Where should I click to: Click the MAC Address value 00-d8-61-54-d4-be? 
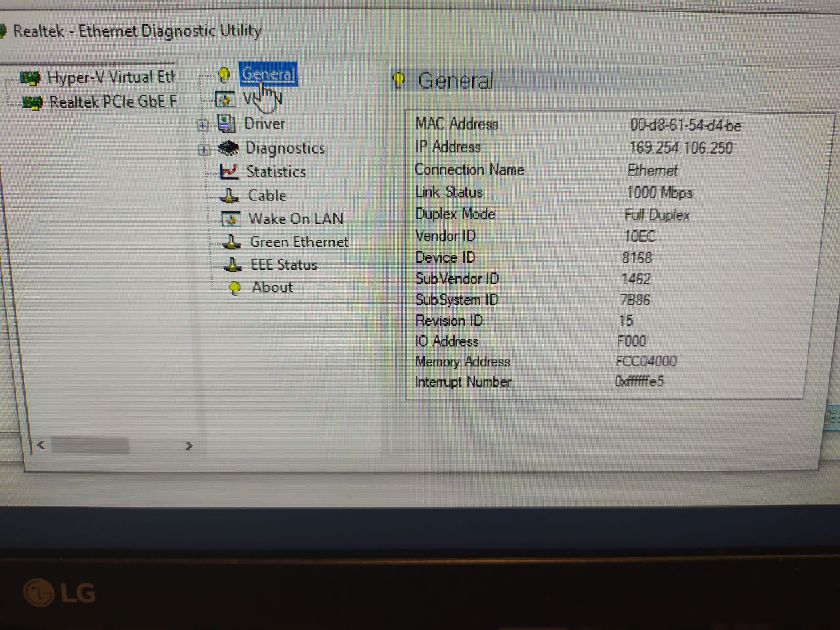coord(686,125)
